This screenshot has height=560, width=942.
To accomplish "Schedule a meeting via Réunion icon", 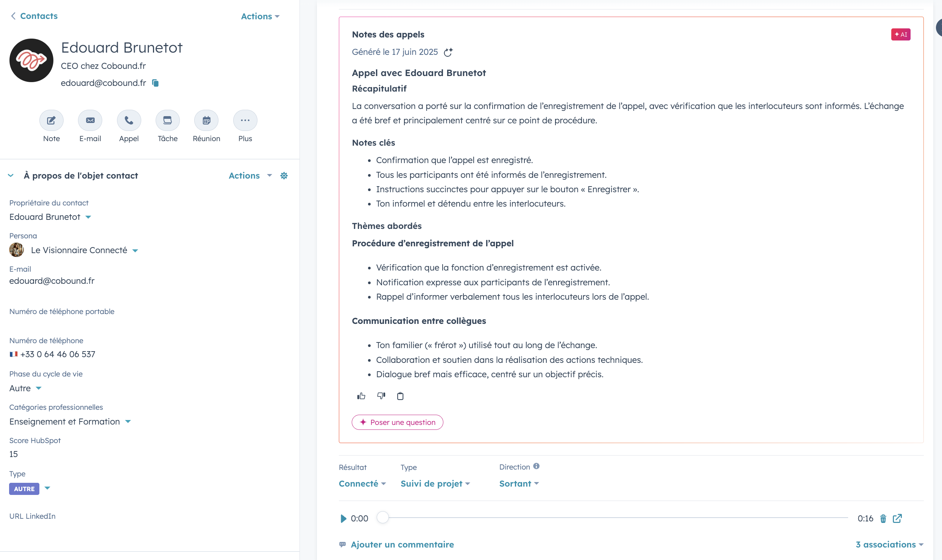I will (206, 121).
